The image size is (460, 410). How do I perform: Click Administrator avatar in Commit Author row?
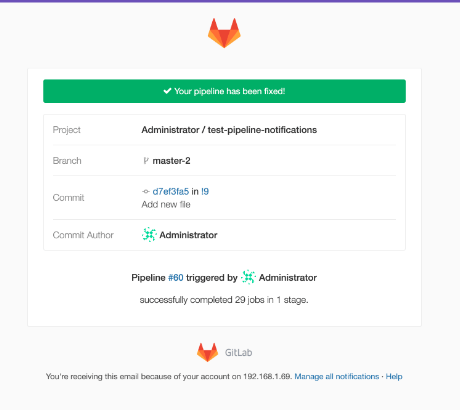pos(149,235)
